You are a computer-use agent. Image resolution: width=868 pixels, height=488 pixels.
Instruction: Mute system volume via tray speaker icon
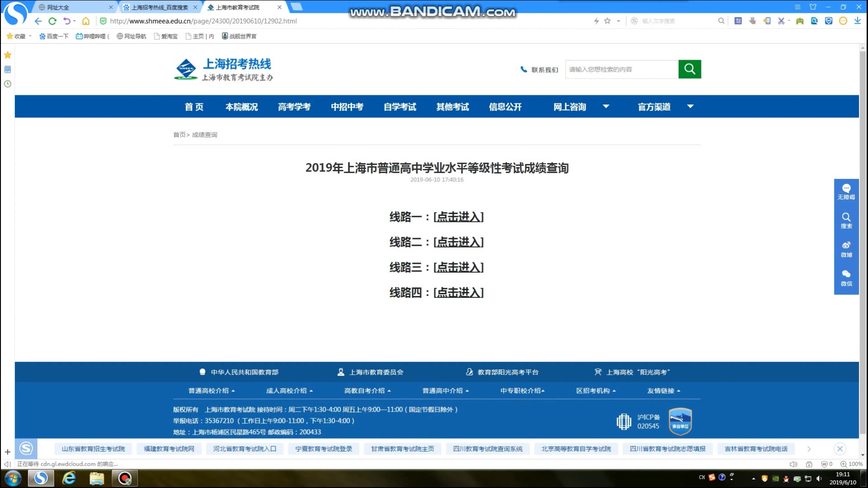coord(819,479)
